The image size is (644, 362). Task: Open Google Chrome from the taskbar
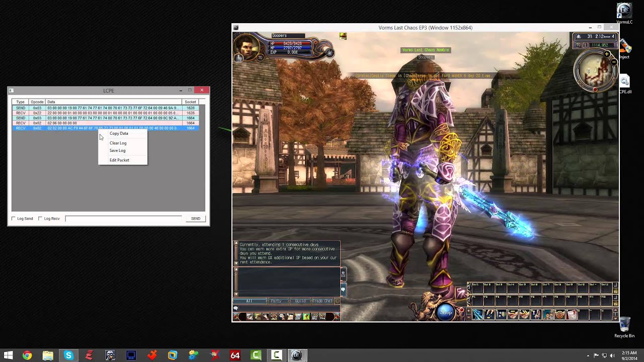click(x=27, y=355)
